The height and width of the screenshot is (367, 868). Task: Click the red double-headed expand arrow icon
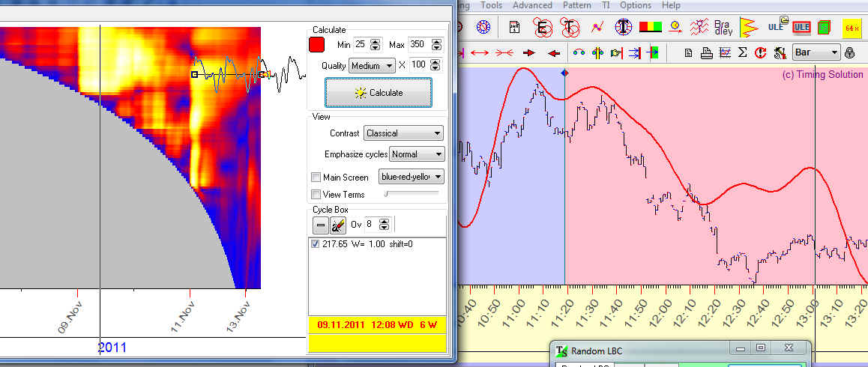[480, 52]
